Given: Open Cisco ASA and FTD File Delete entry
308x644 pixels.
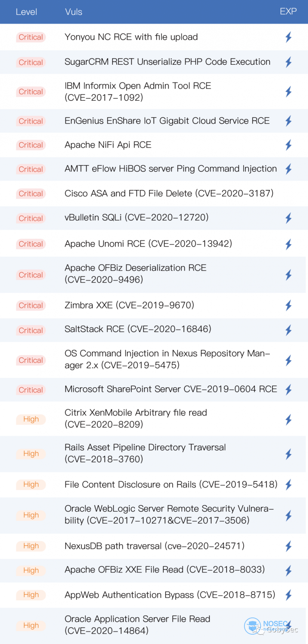Looking at the screenshot, I should point(169,193).
